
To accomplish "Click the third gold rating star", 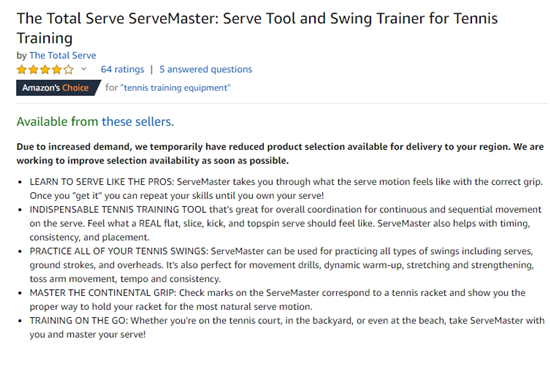I will 45,69.
